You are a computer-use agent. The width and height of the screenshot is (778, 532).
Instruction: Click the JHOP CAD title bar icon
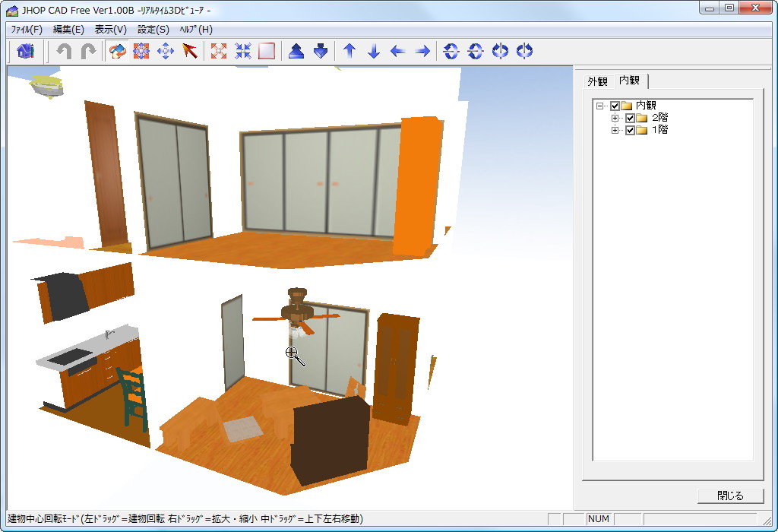coord(12,10)
